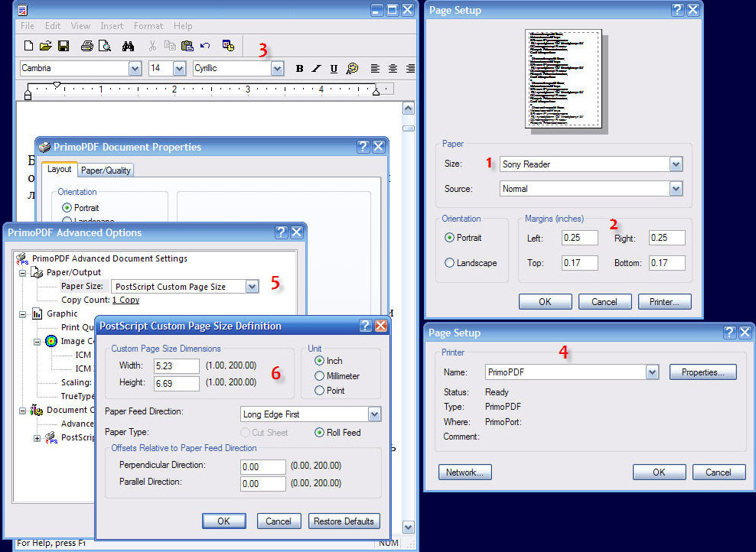This screenshot has width=756, height=552.
Task: Toggle Italic formatting button
Action: (316, 68)
